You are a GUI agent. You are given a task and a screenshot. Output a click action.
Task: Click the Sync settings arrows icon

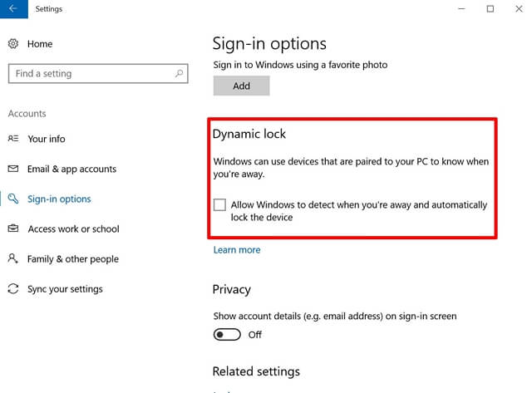[13, 288]
